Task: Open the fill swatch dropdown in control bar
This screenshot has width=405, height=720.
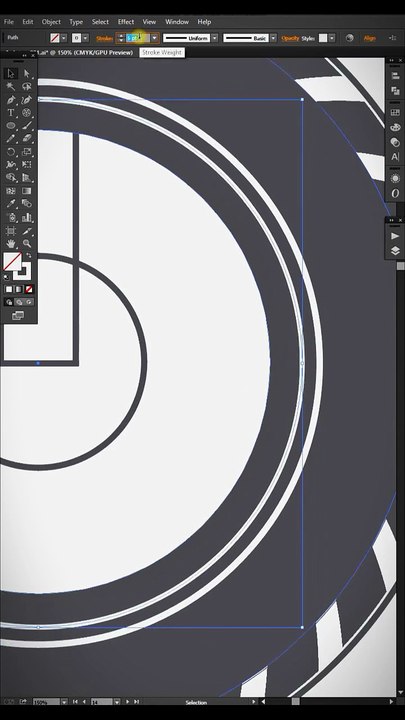Action: click(x=64, y=38)
